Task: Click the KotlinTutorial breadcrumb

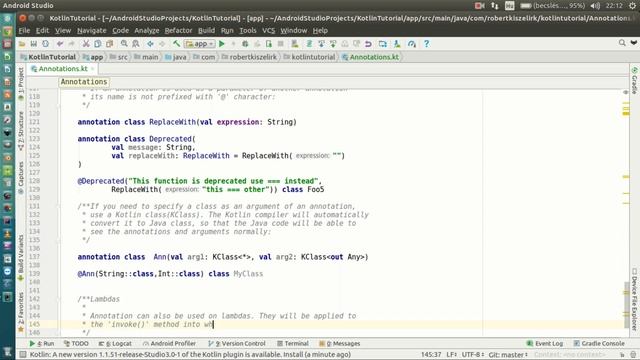Action: point(48,57)
